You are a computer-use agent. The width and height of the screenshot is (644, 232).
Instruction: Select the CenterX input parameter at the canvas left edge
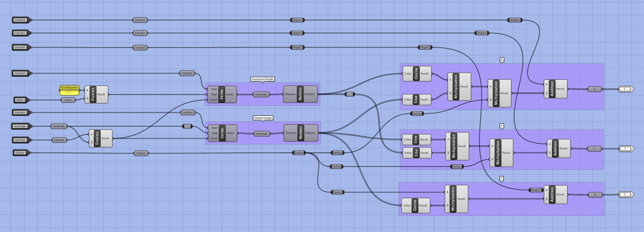[x=21, y=20]
